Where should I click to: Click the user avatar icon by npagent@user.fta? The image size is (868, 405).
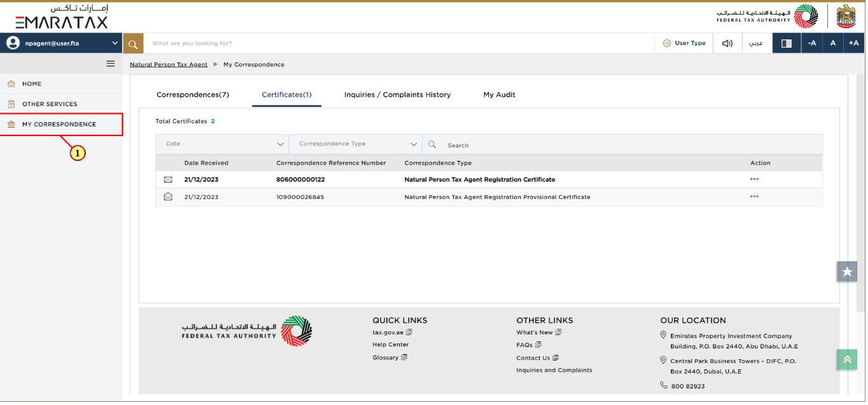[12, 43]
